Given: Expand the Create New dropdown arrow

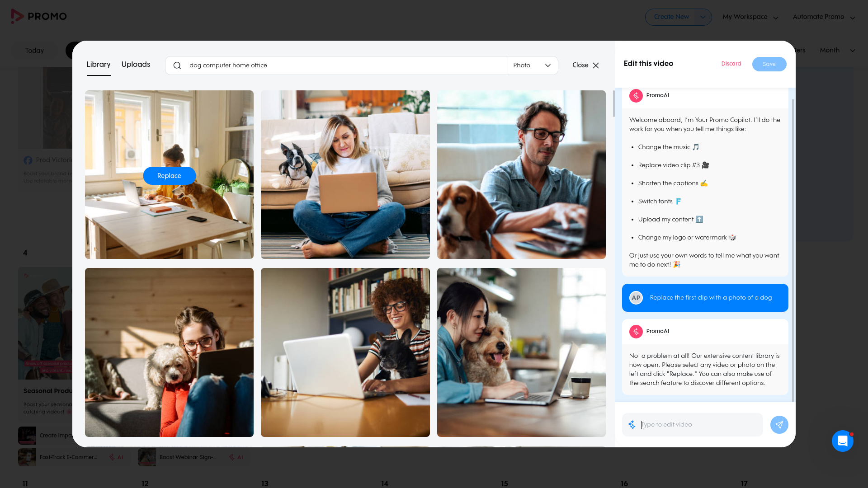Looking at the screenshot, I should (x=703, y=17).
